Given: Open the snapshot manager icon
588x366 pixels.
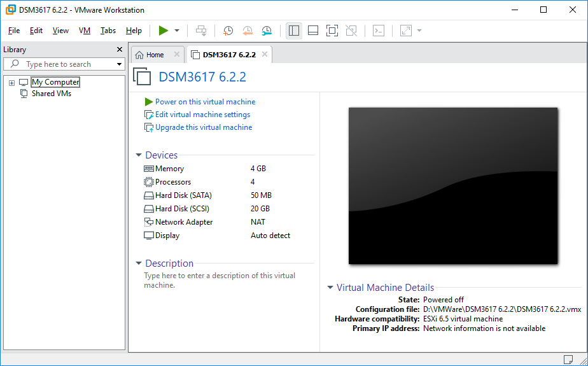Looking at the screenshot, I should [267, 31].
